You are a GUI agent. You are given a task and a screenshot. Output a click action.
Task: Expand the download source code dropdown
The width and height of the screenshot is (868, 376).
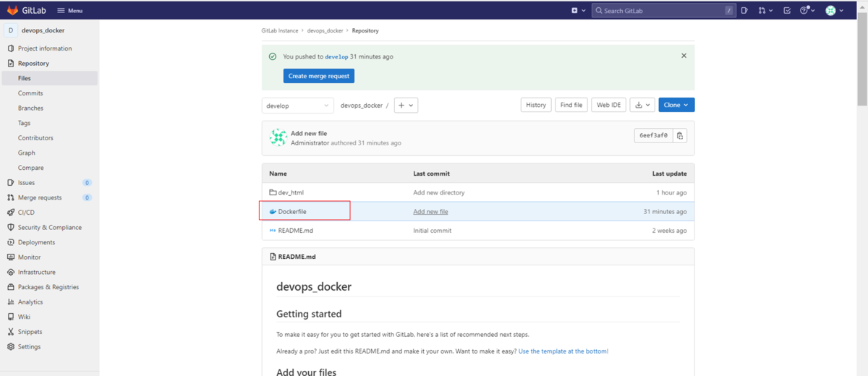[642, 106]
